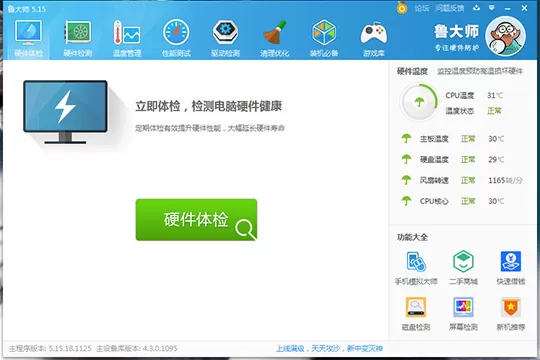This screenshot has height=360, width=540.
Task: Click the monitor with lightning bolt illustration
Action: (x=65, y=112)
